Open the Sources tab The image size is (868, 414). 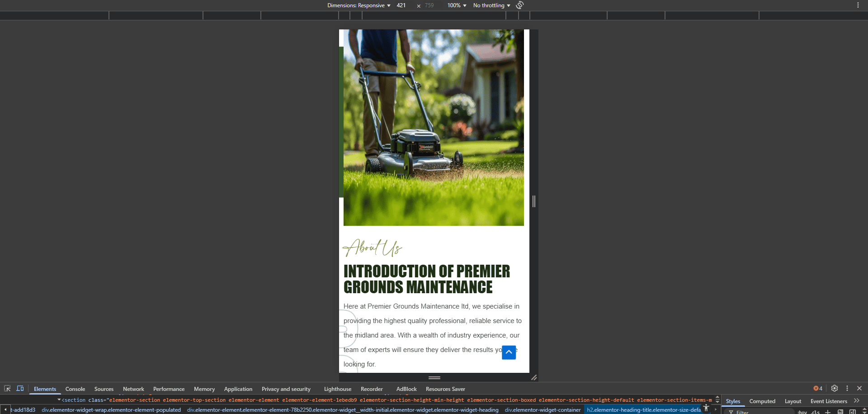104,389
